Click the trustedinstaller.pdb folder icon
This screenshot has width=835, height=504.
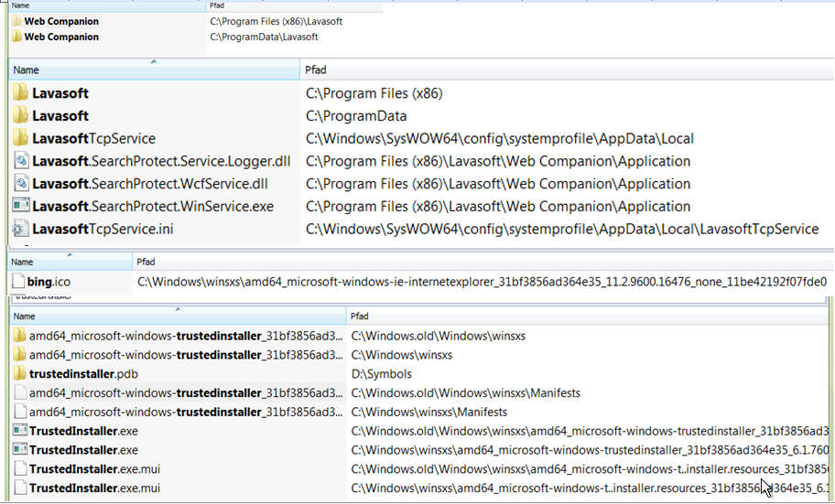(x=20, y=373)
